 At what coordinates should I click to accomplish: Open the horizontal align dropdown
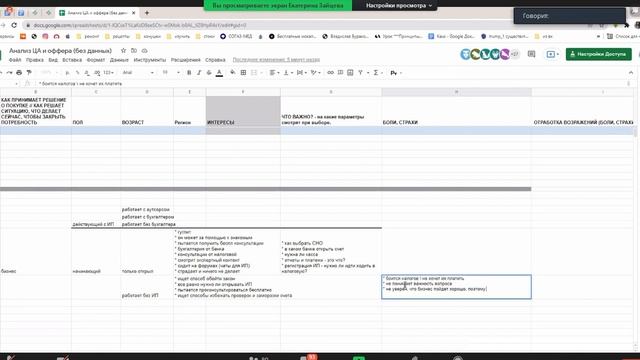click(274, 73)
